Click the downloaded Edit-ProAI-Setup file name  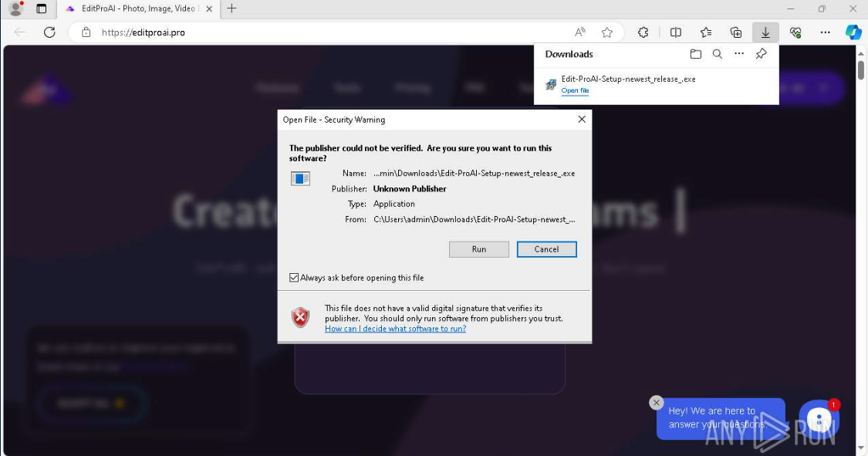(628, 79)
